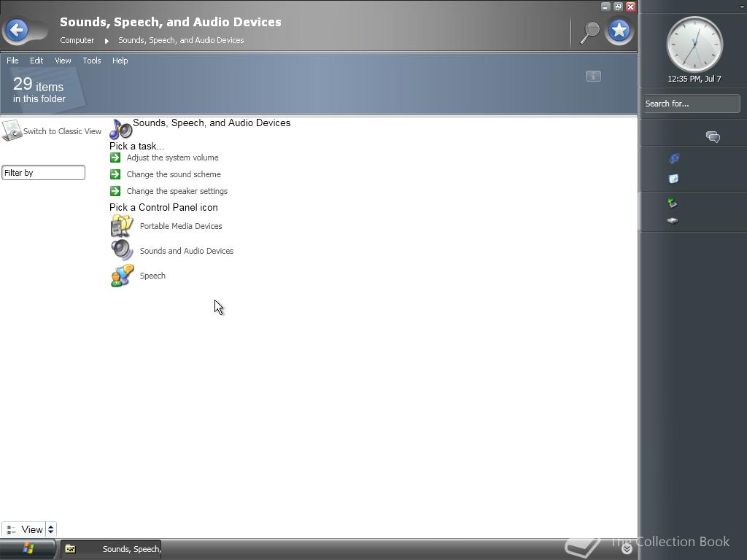747x560 pixels.
Task: Click Change the speaker settings task
Action: click(x=177, y=191)
